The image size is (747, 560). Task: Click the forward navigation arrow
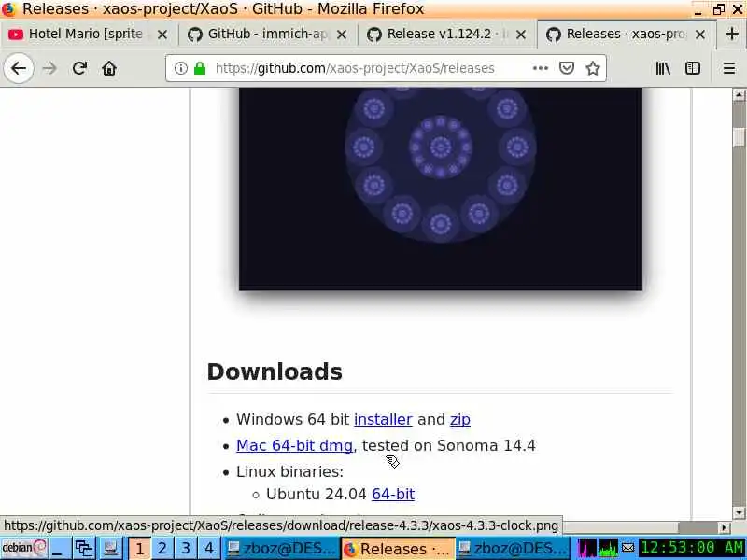coord(49,68)
